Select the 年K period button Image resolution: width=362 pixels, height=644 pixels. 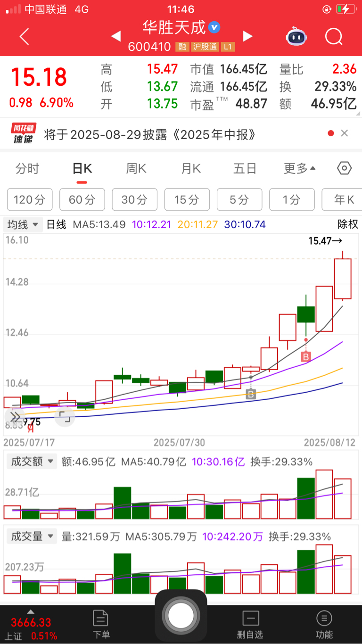coord(342,199)
